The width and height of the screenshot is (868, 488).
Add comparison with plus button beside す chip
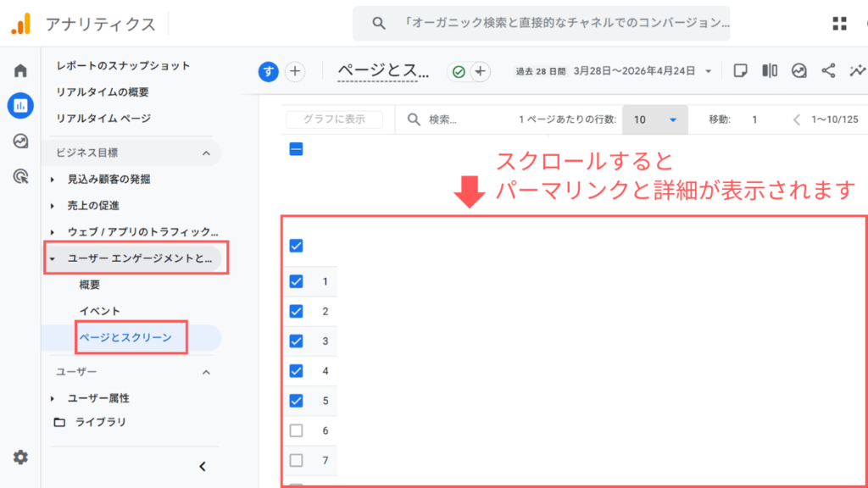tap(295, 71)
